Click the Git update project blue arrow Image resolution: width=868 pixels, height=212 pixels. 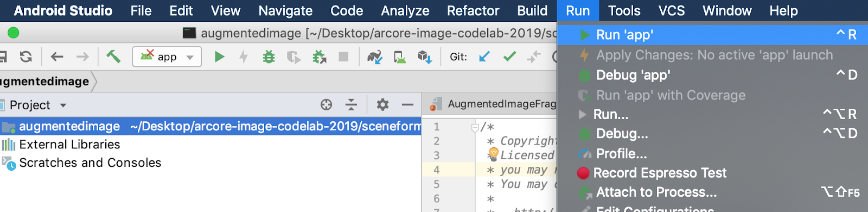point(484,56)
